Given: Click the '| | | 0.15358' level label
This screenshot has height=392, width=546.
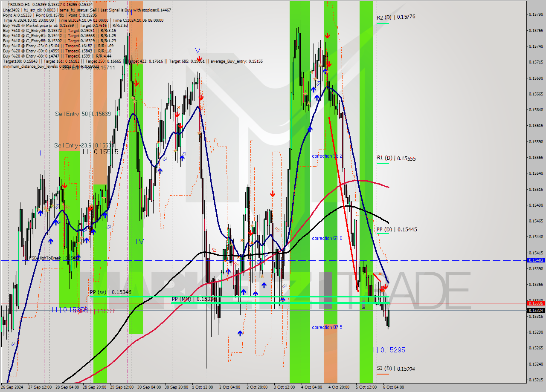Looking at the screenshot, I should point(70,310).
